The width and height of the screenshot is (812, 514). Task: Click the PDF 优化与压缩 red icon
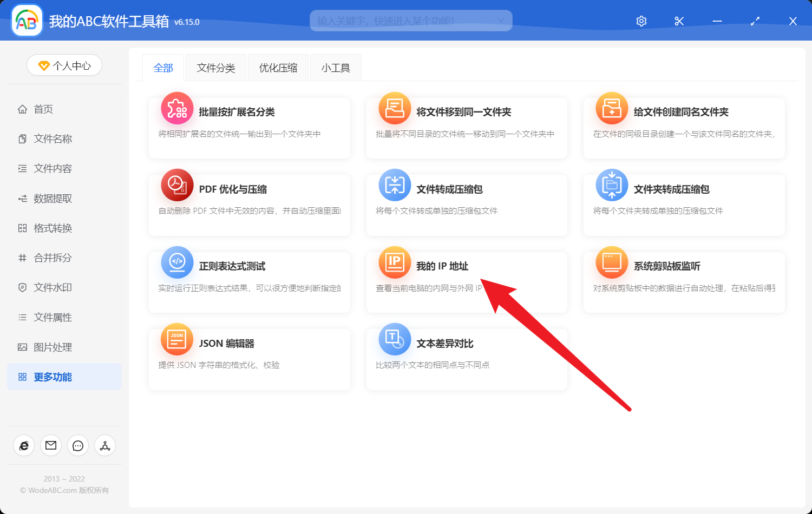click(x=177, y=185)
